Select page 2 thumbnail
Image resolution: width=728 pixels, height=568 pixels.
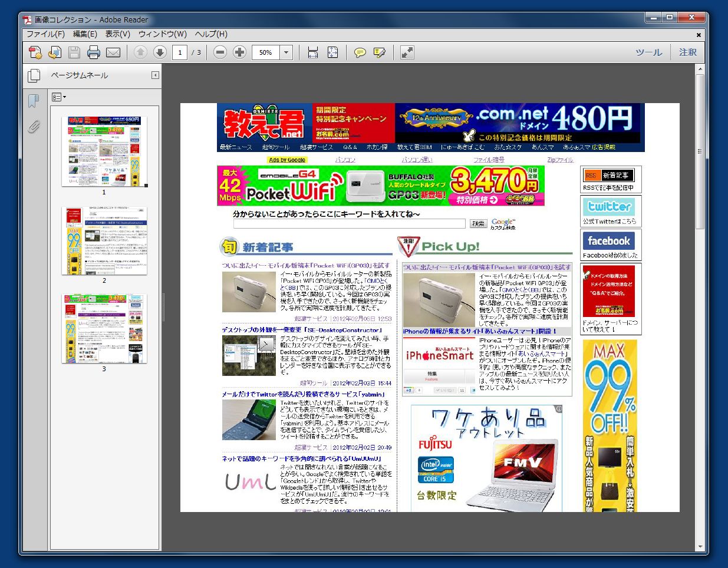coord(104,240)
